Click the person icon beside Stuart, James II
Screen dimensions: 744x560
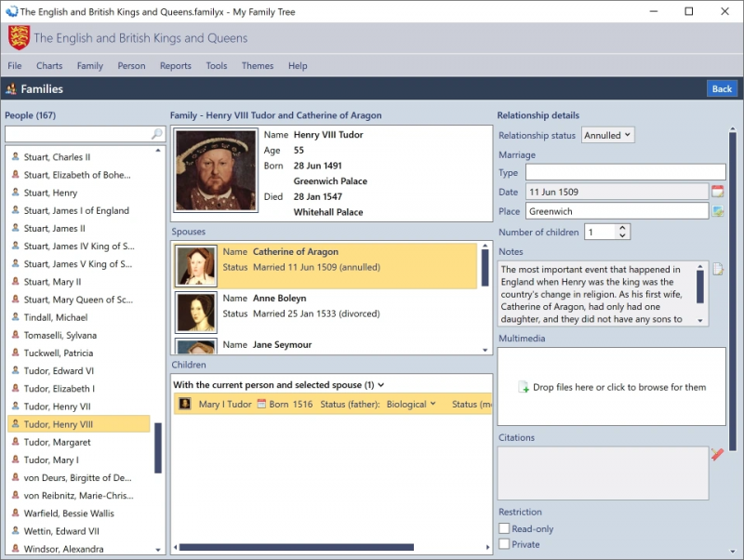(16, 228)
